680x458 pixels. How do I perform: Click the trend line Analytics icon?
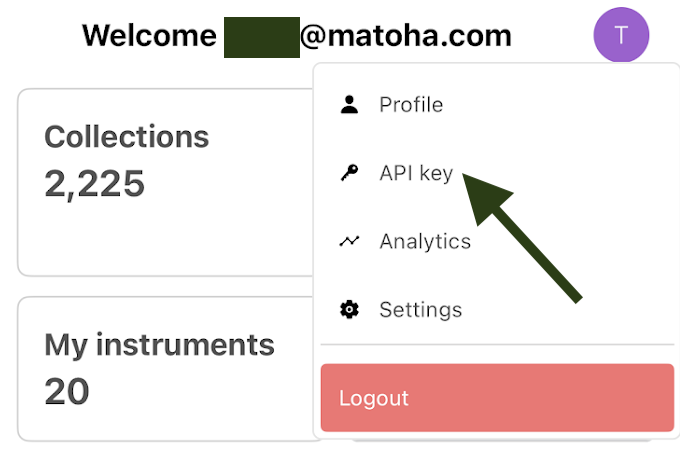click(x=349, y=241)
